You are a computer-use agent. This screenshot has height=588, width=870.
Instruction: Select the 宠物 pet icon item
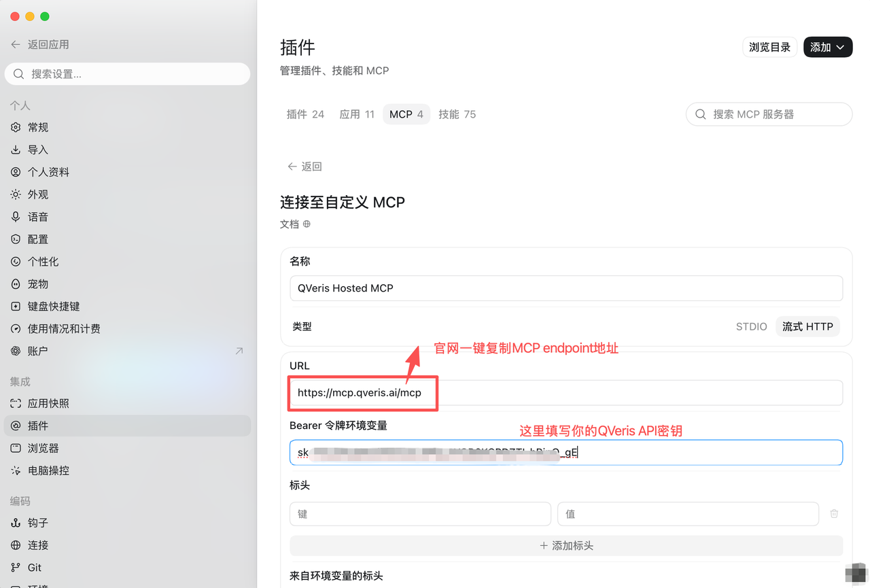pos(16,284)
